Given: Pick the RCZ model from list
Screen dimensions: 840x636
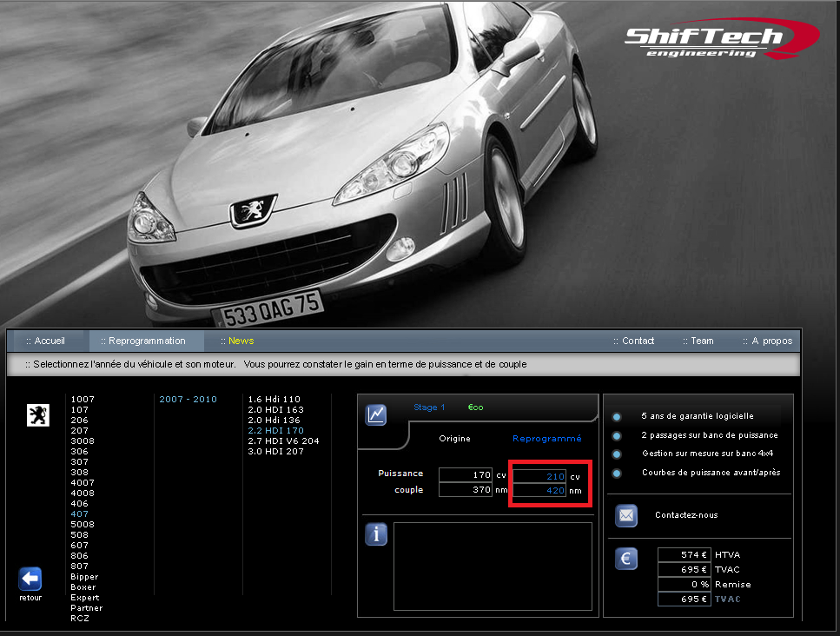Looking at the screenshot, I should (x=80, y=619).
